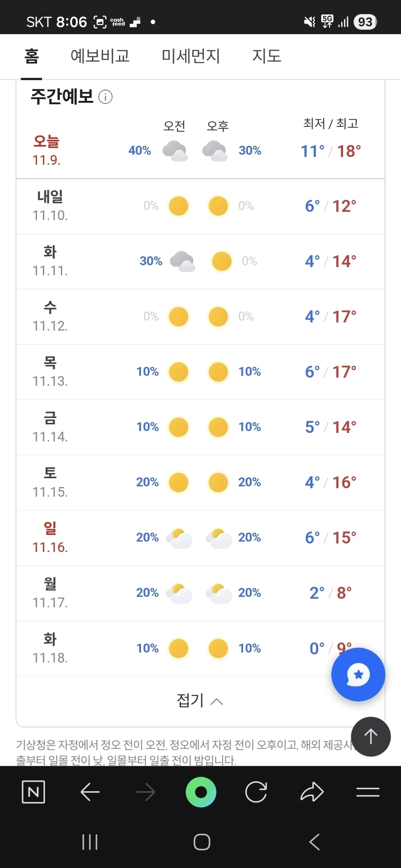Tap the 주간예보 heading
Viewport: 401px width, 868px height.
click(x=62, y=97)
